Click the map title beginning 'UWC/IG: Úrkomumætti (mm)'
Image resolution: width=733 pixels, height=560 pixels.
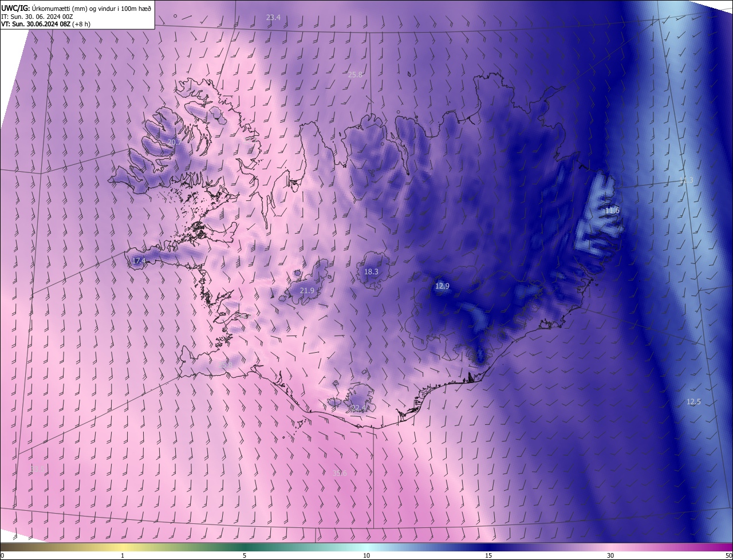76,8
